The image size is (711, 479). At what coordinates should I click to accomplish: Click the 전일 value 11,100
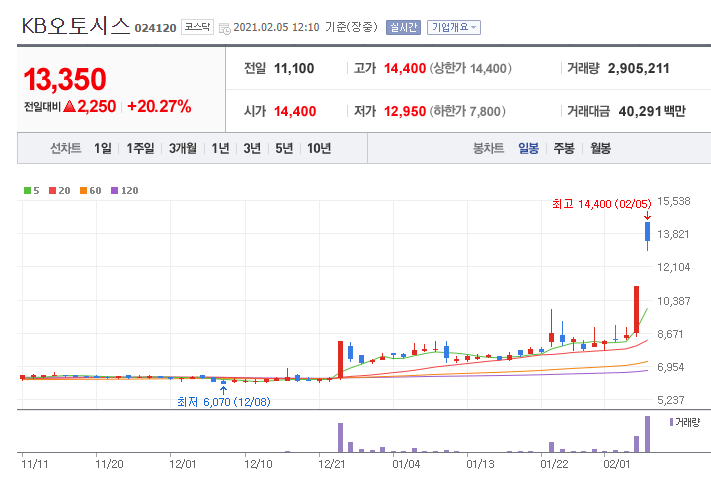(x=294, y=68)
